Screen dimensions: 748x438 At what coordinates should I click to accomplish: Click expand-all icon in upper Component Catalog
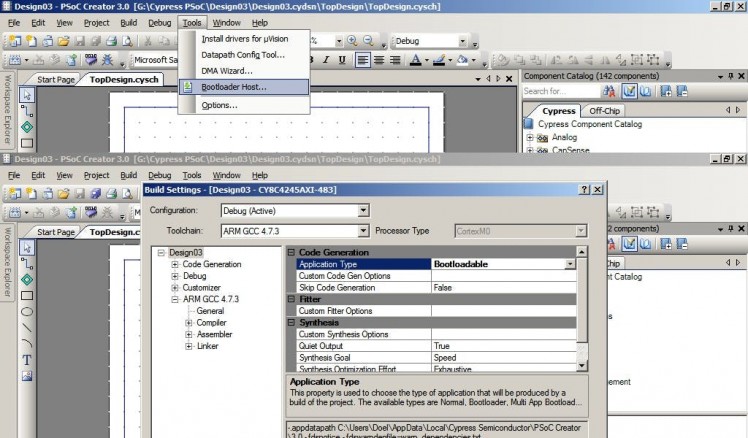pos(666,91)
